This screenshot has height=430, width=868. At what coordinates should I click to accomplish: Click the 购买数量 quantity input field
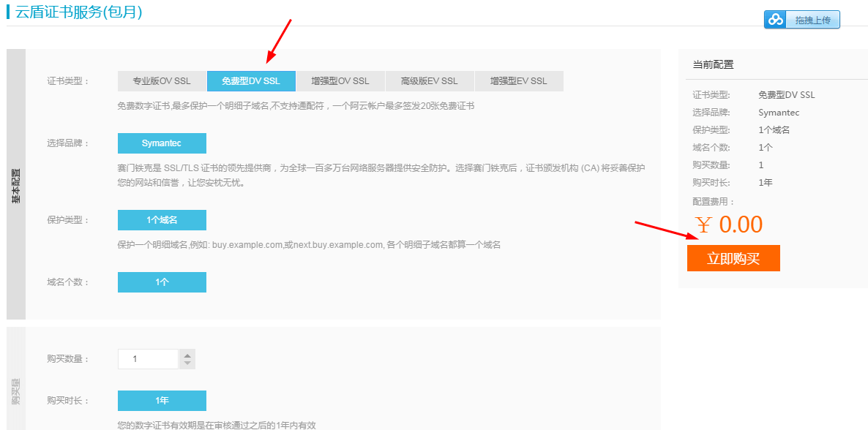click(149, 359)
